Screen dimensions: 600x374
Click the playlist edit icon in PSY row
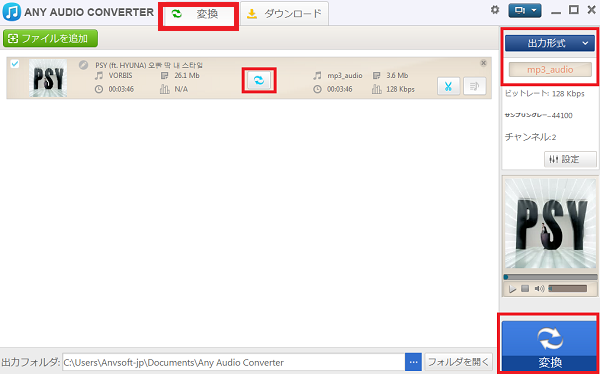tap(474, 87)
